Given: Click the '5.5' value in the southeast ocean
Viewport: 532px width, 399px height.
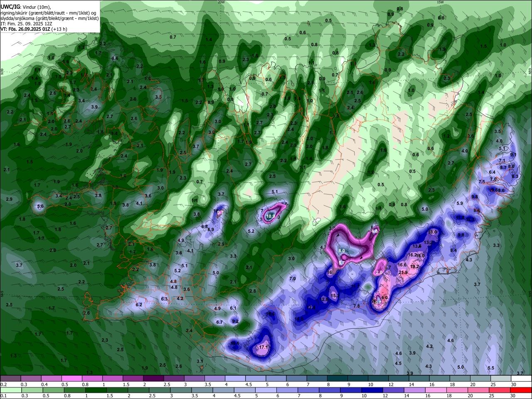Looking at the screenshot, I should click(x=491, y=368).
